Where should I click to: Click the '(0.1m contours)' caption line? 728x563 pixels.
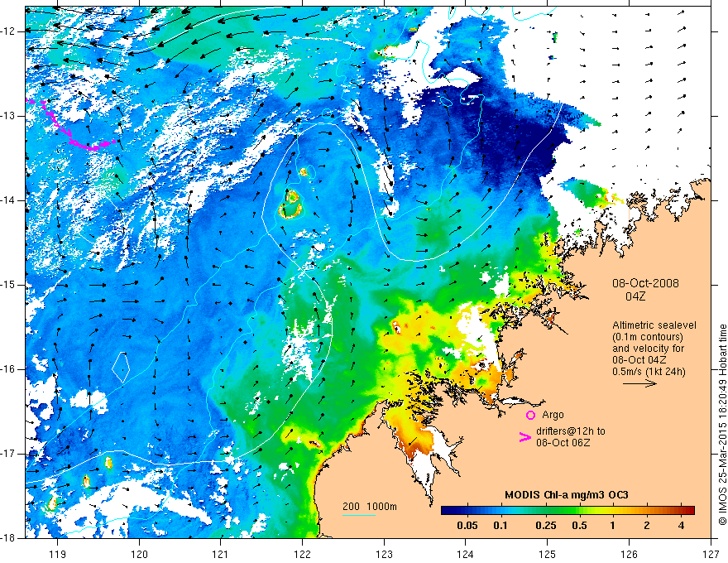click(x=648, y=337)
